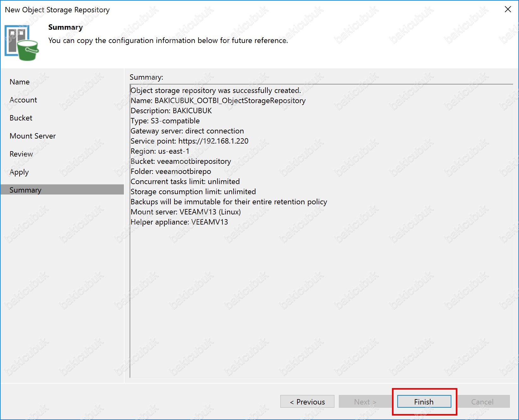This screenshot has width=519, height=420.
Task: Click the 'Description: BAKICUBUK' line
Action: [x=171, y=111]
